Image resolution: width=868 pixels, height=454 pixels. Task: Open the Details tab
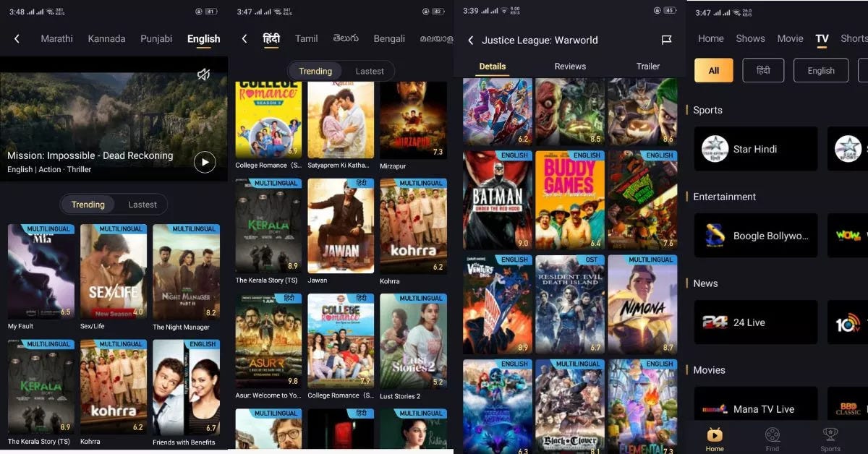coord(493,66)
